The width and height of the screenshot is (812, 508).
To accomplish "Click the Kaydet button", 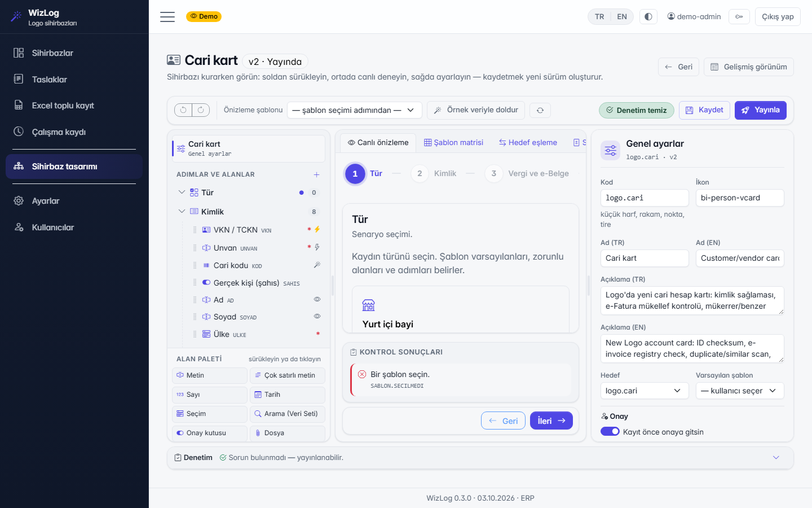I will tap(704, 110).
